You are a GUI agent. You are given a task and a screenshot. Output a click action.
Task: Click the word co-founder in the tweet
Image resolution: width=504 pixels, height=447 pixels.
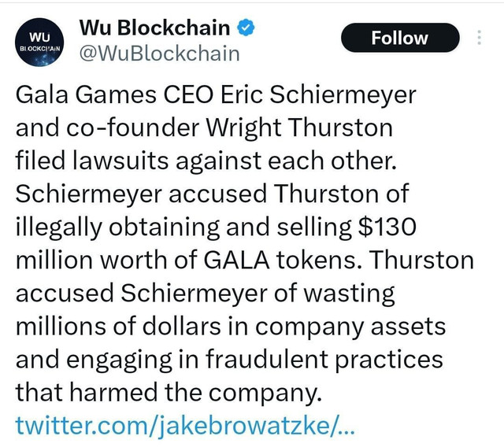(x=133, y=127)
